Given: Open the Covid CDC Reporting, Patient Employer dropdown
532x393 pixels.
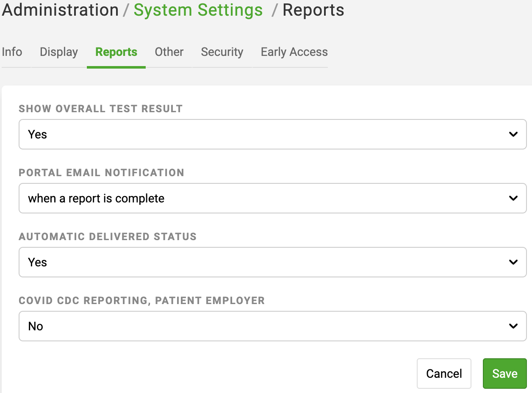Looking at the screenshot, I should pos(272,326).
